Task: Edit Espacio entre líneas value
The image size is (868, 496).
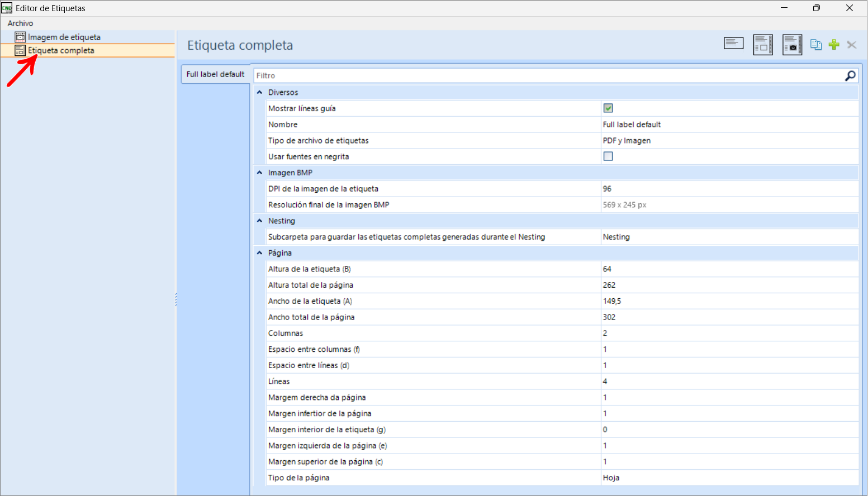Action: pyautogui.click(x=729, y=365)
